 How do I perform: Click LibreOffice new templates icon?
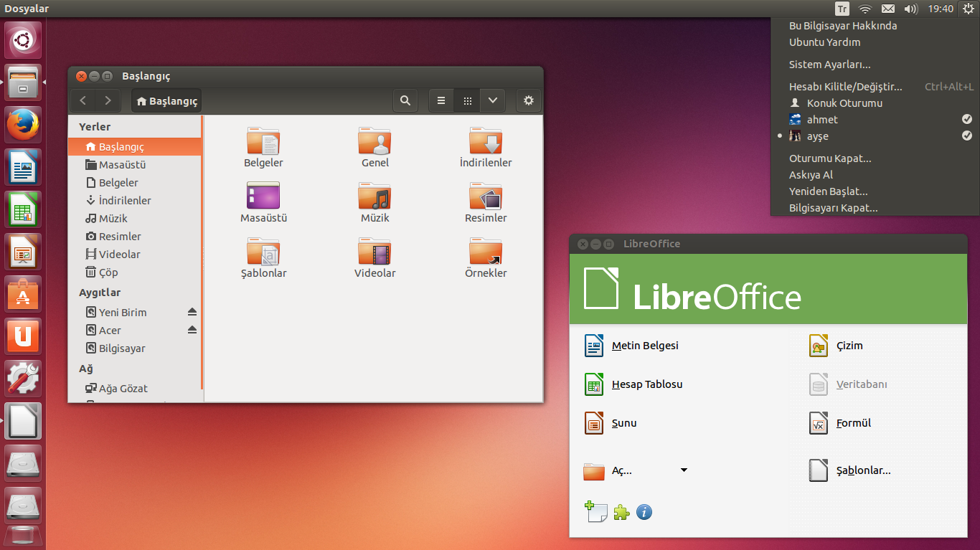[x=595, y=511]
